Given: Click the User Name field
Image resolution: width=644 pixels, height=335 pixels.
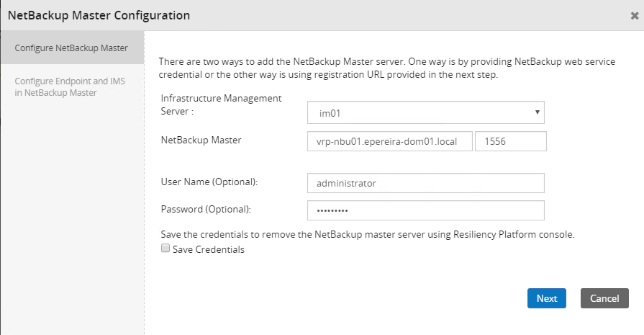Looking at the screenshot, I should [x=425, y=183].
